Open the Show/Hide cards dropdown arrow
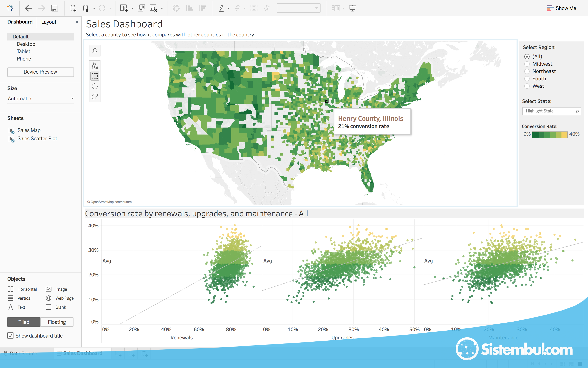 pos(343,8)
